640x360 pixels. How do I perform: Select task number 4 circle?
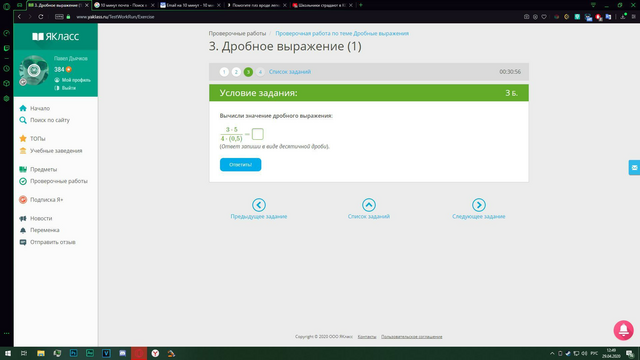(x=260, y=72)
